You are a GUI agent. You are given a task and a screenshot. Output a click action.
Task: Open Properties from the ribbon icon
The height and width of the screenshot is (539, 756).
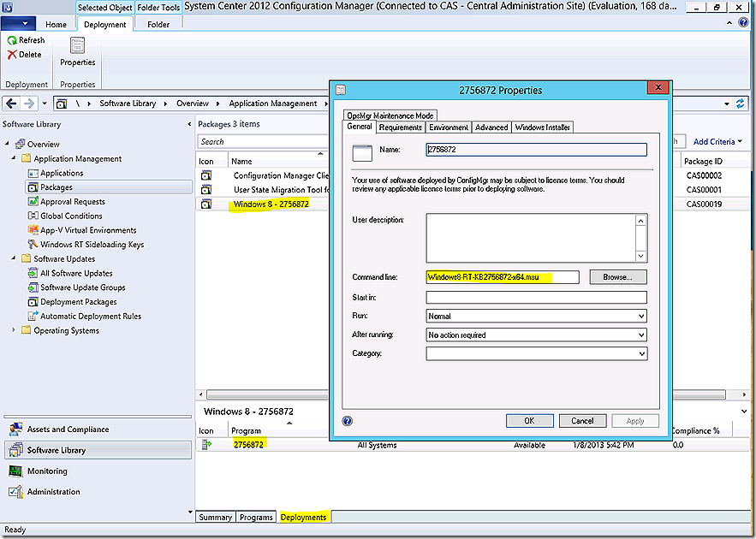[x=77, y=46]
